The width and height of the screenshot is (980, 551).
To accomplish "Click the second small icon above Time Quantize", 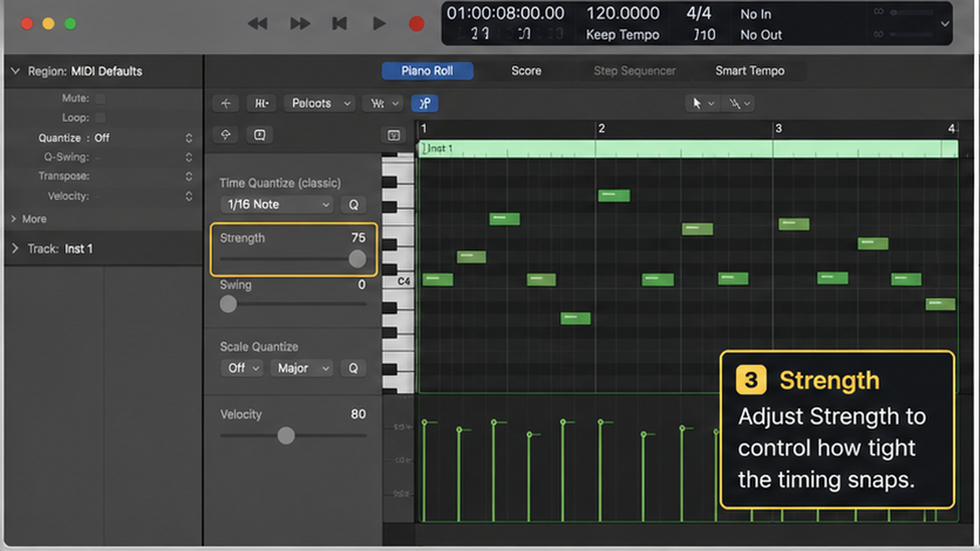I will [x=260, y=135].
